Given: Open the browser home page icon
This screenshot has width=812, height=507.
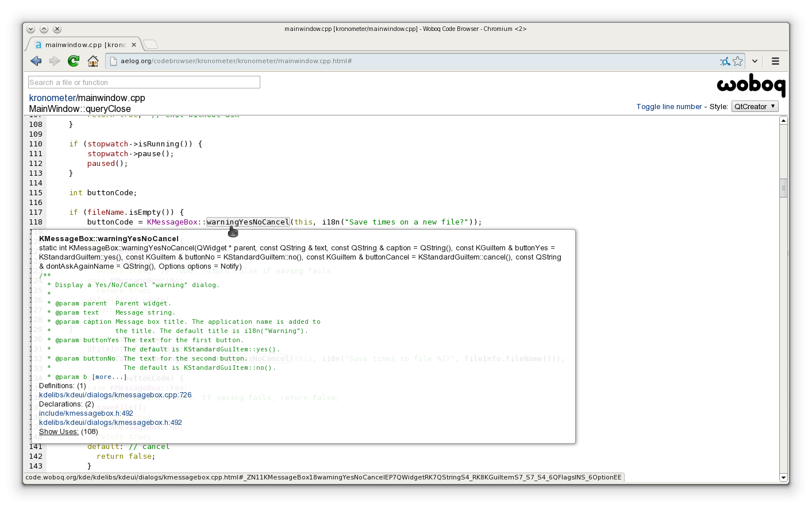Looking at the screenshot, I should (x=93, y=61).
